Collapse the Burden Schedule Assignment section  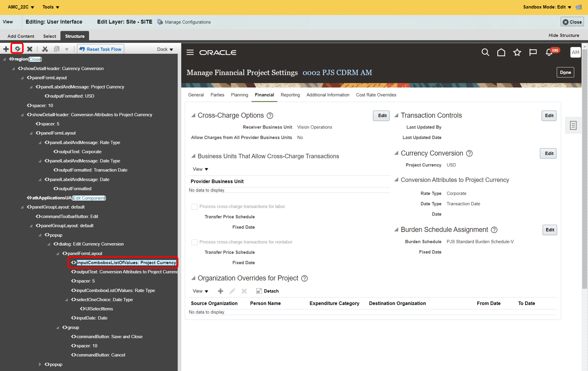coord(396,230)
